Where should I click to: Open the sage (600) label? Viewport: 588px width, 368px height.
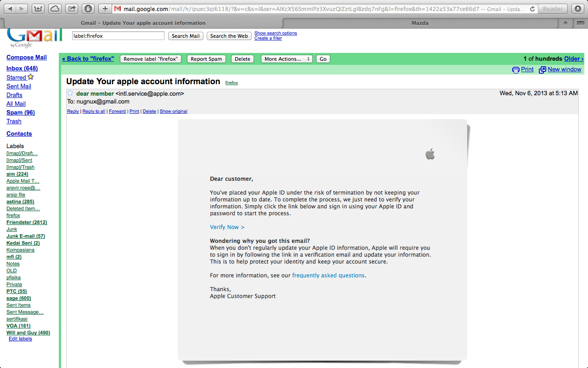pos(19,298)
